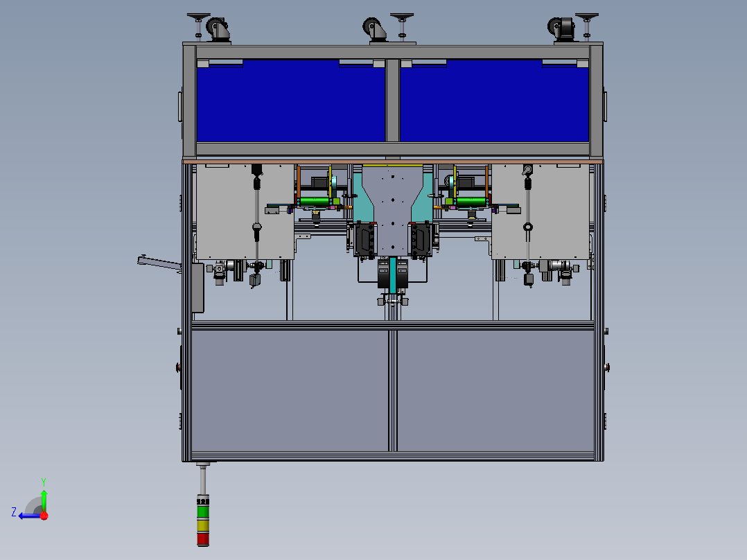747x560 pixels.
Task: Select the grey pole of the signal tower
Action: point(203,480)
